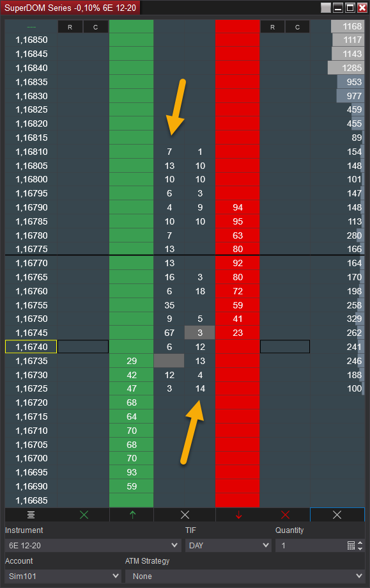This screenshot has width=370, height=588.
Task: Increase quantity using the stepper arrow
Action: coord(360,543)
